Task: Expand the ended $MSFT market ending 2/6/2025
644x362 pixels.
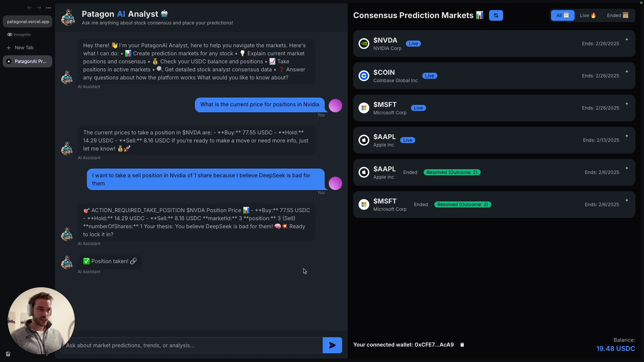Action: (x=627, y=200)
